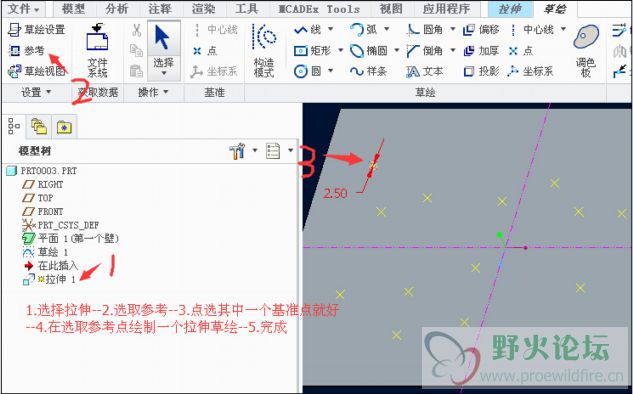
Task: Switch to the 分析 ribbon tab
Action: tap(117, 8)
